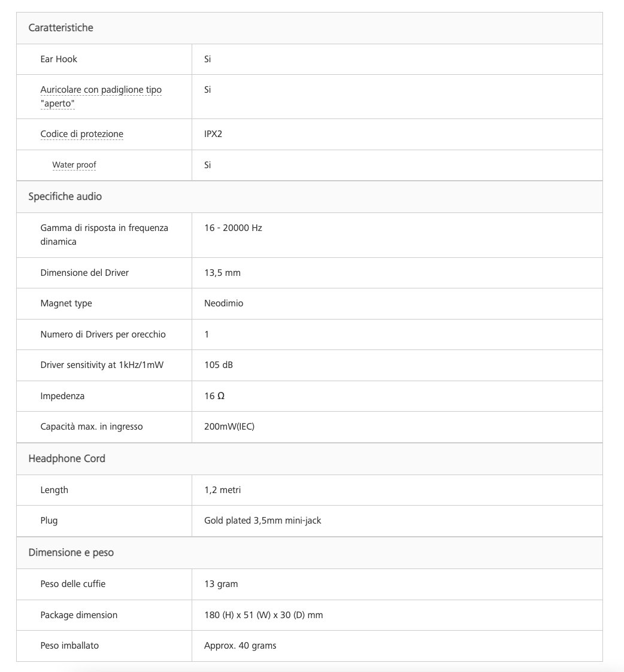Collapse the Caratteristiche section header

tap(61, 28)
